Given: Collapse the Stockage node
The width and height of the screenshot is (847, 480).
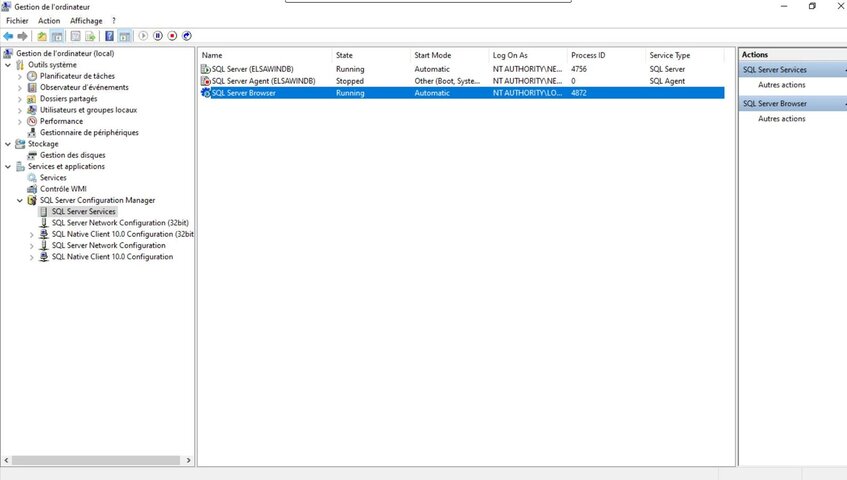Looking at the screenshot, I should tap(8, 144).
